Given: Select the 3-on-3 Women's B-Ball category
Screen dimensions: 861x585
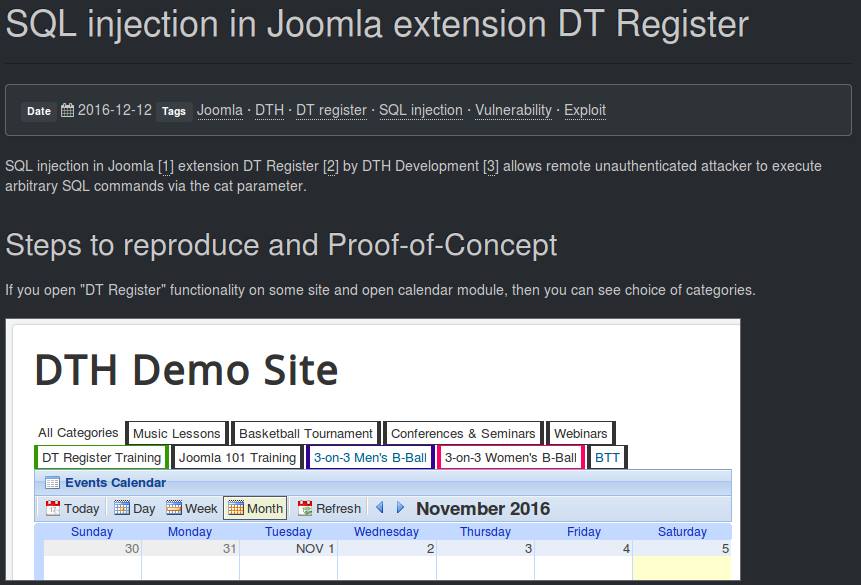Looking at the screenshot, I should click(511, 458).
